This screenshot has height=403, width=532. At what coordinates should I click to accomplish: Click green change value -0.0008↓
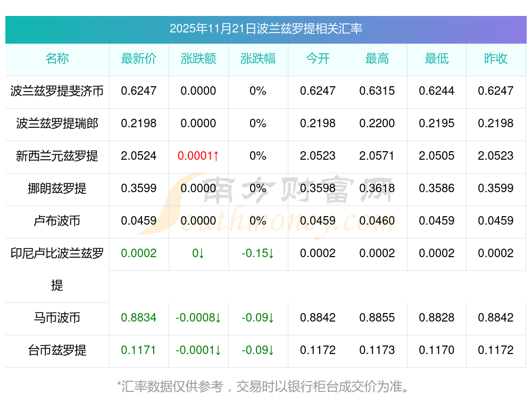(198, 318)
